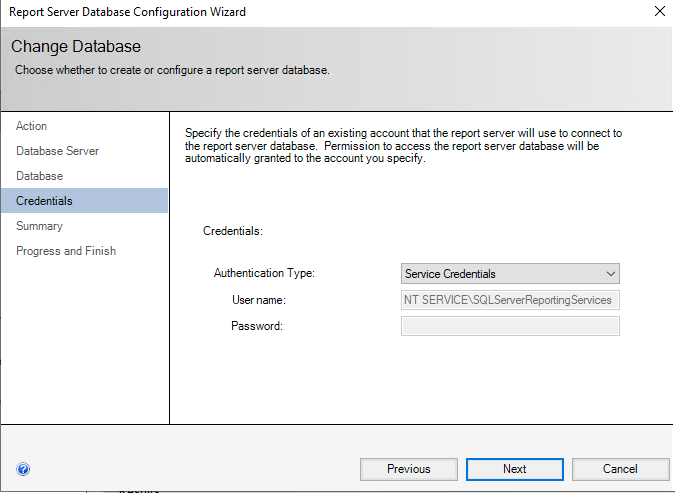
Task: Close the configuration wizard window
Action: point(659,12)
